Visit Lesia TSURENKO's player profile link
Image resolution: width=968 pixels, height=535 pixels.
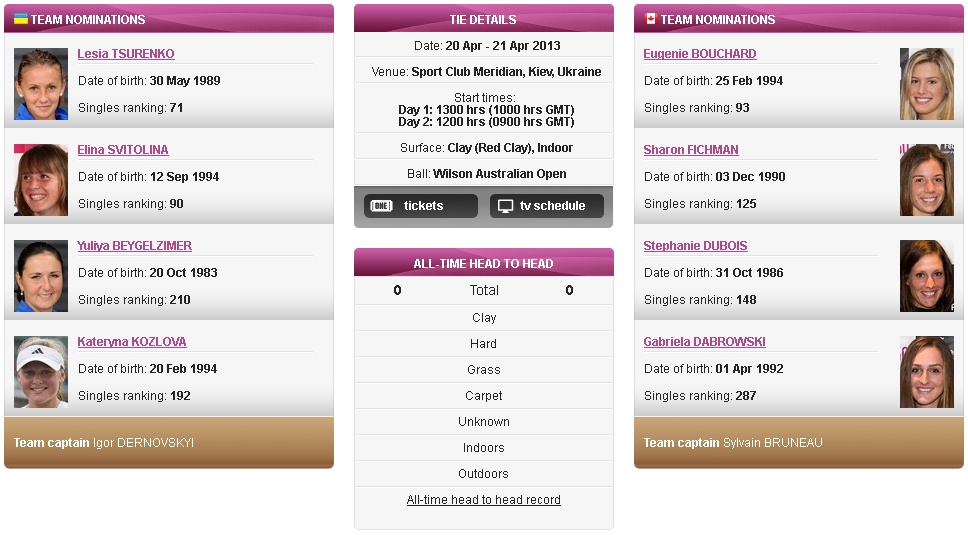coord(126,54)
